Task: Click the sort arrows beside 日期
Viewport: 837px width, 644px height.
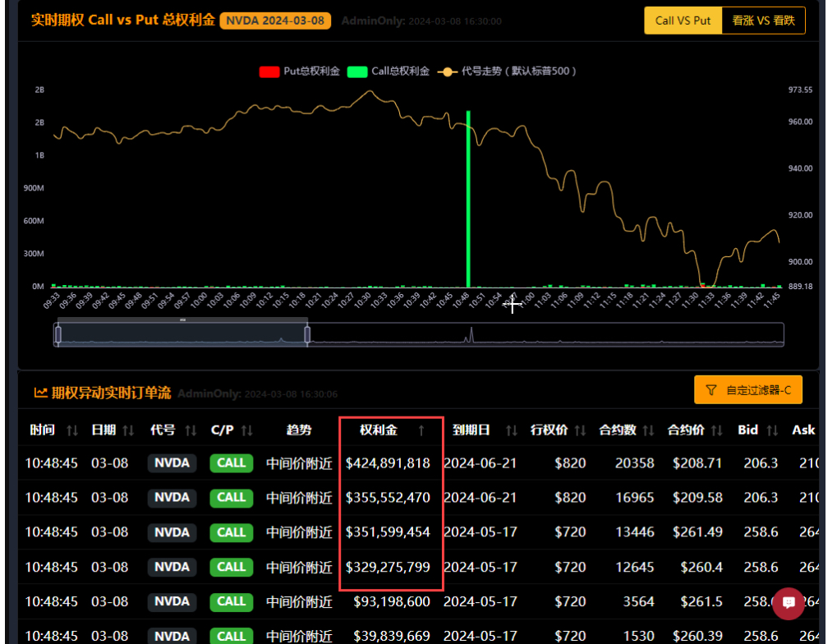Action: click(128, 430)
